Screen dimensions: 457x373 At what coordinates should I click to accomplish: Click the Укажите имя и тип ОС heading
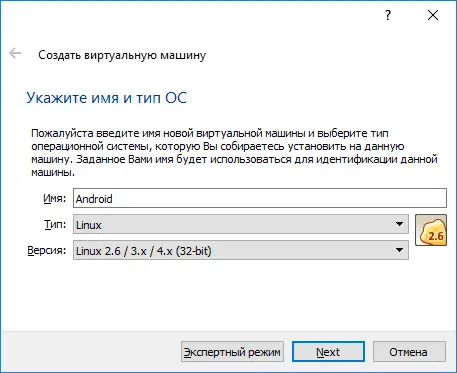pyautogui.click(x=106, y=98)
